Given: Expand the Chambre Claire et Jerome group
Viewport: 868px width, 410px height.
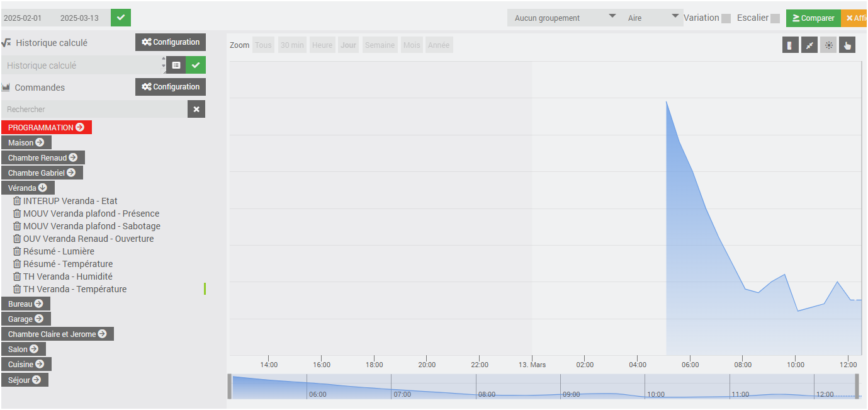Looking at the screenshot, I should click(57, 334).
